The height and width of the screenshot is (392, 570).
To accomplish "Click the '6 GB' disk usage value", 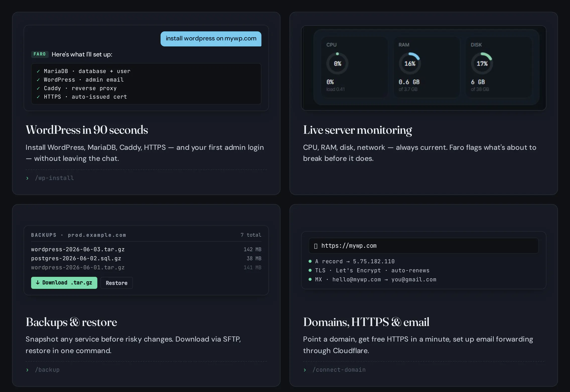I will point(478,82).
